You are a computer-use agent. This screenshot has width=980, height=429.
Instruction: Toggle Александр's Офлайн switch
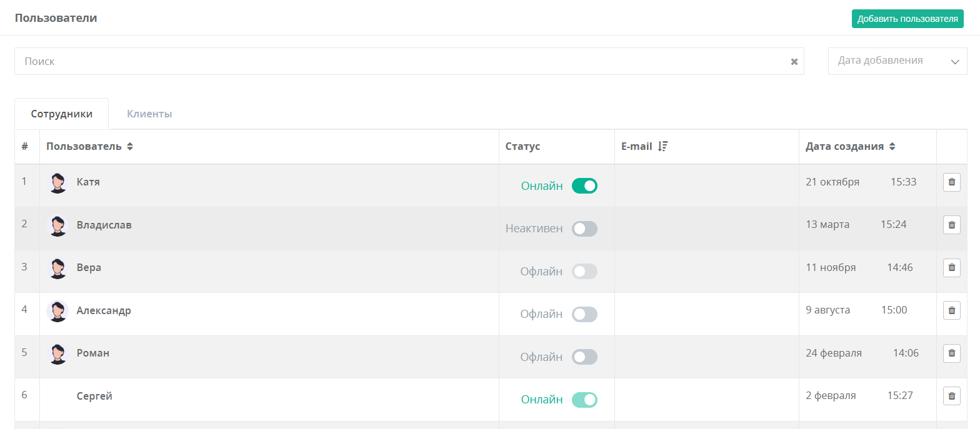[x=584, y=314]
